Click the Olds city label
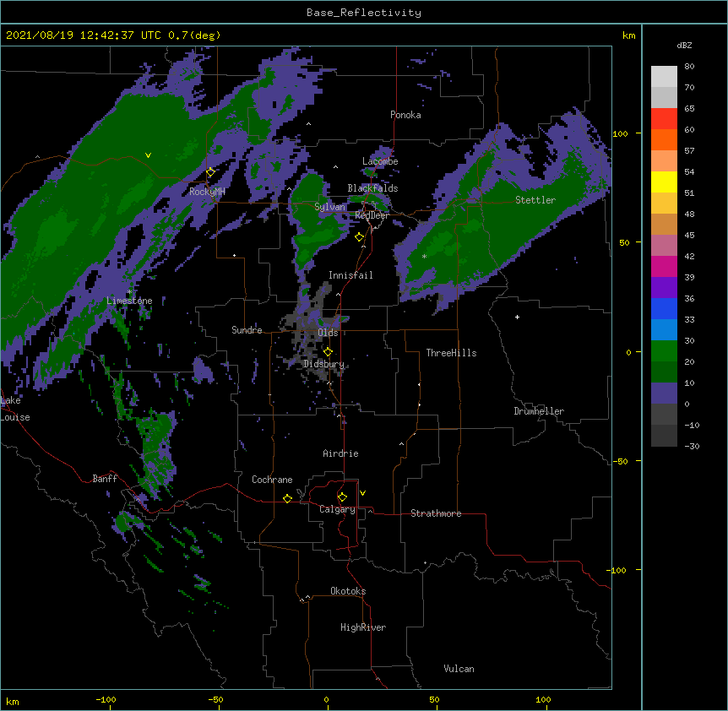 click(328, 333)
